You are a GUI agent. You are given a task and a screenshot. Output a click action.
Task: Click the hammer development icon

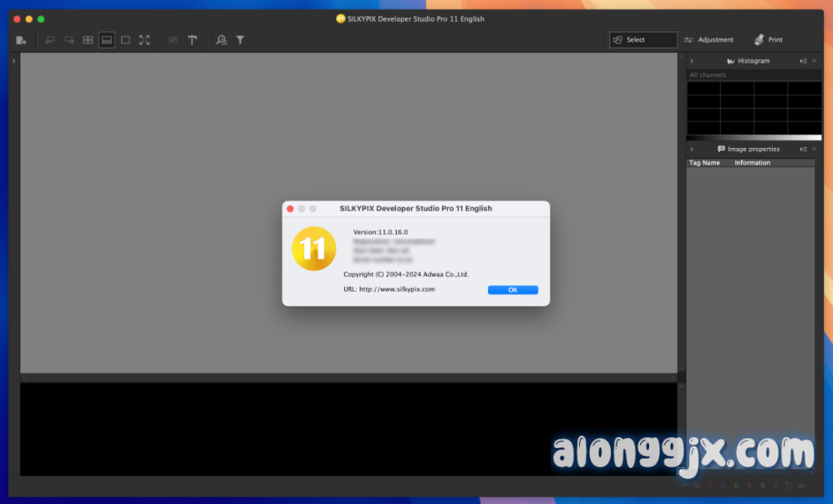192,40
